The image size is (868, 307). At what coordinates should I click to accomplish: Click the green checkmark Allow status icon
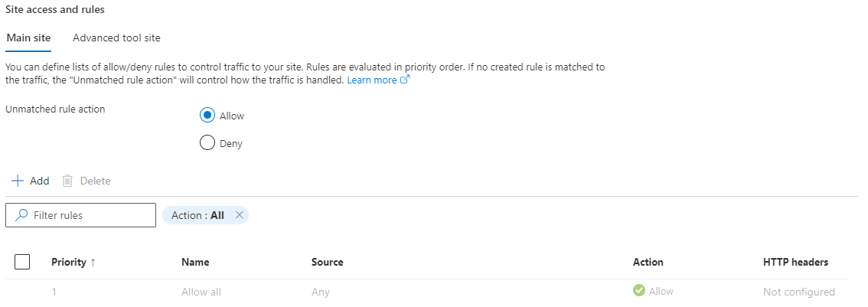point(639,291)
